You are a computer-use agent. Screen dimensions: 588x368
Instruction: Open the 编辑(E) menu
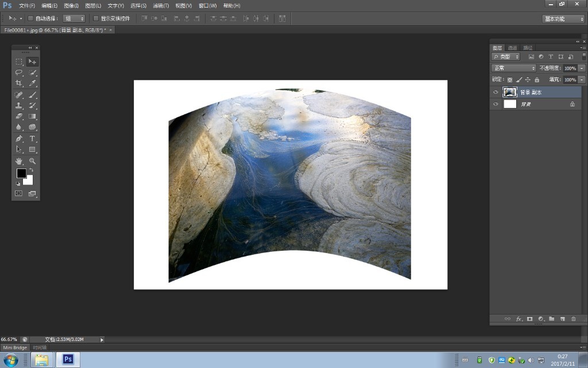49,6
